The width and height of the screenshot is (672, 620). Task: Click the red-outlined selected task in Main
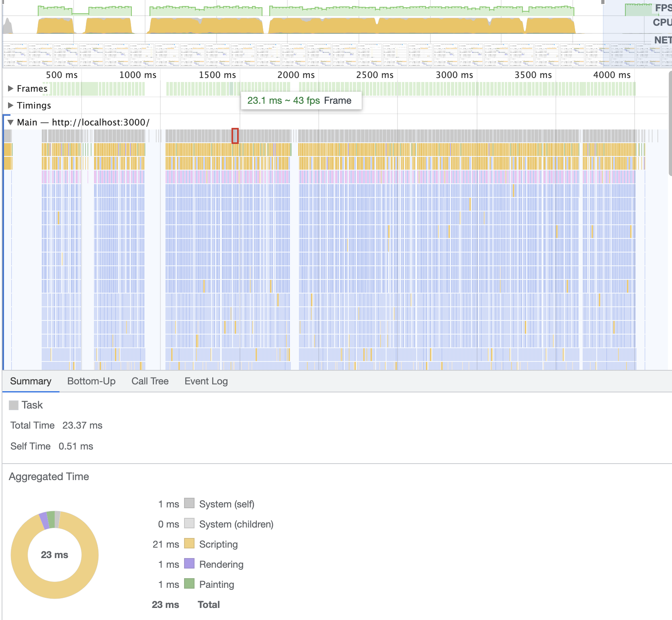coord(235,135)
